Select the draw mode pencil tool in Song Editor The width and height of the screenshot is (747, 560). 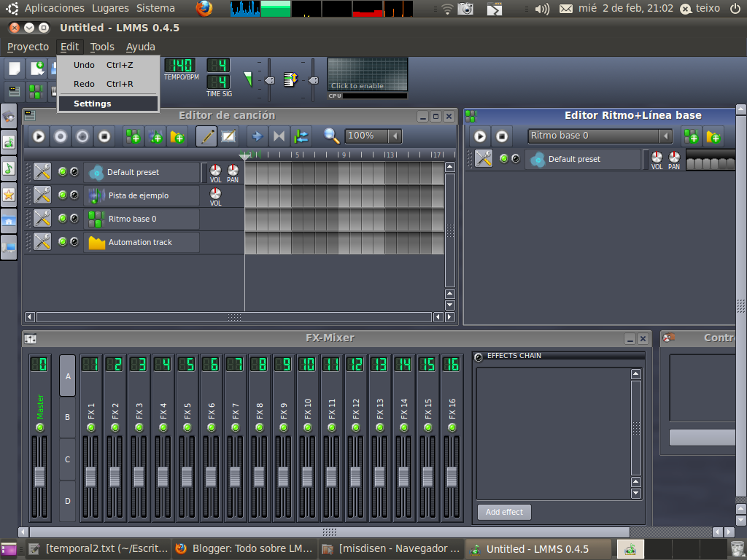pyautogui.click(x=206, y=136)
